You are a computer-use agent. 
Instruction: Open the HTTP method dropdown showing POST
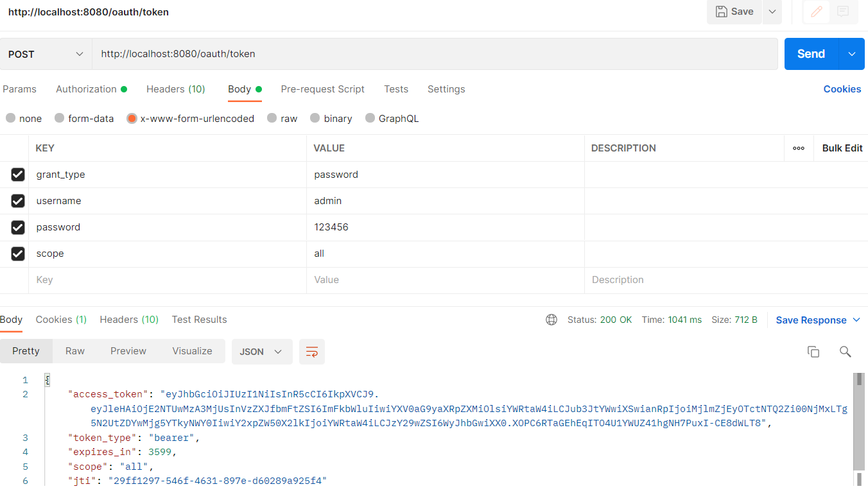click(45, 54)
